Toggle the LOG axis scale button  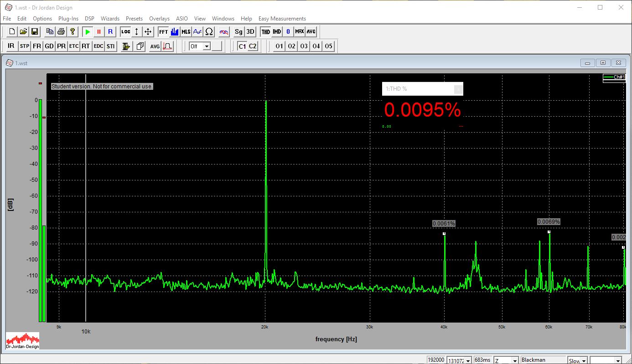coord(125,31)
